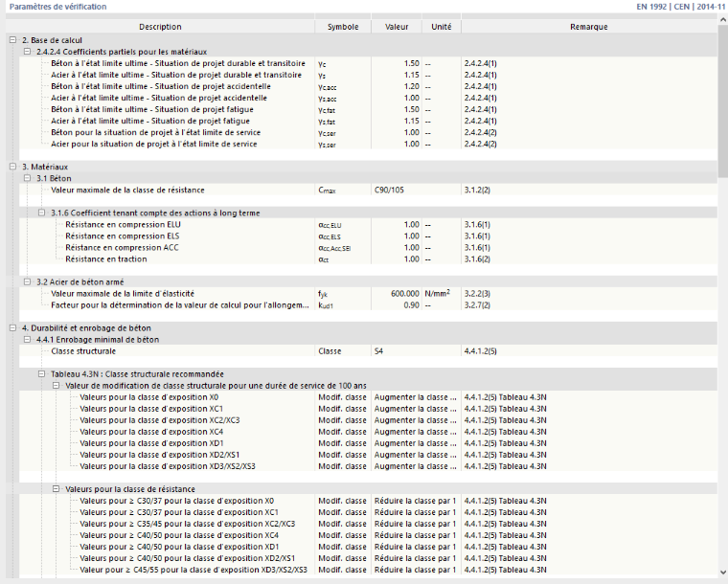Collapse '3.1.6 Coefficient tenant compte des actions'
Image resolution: width=728 pixels, height=584 pixels.
[x=42, y=213]
